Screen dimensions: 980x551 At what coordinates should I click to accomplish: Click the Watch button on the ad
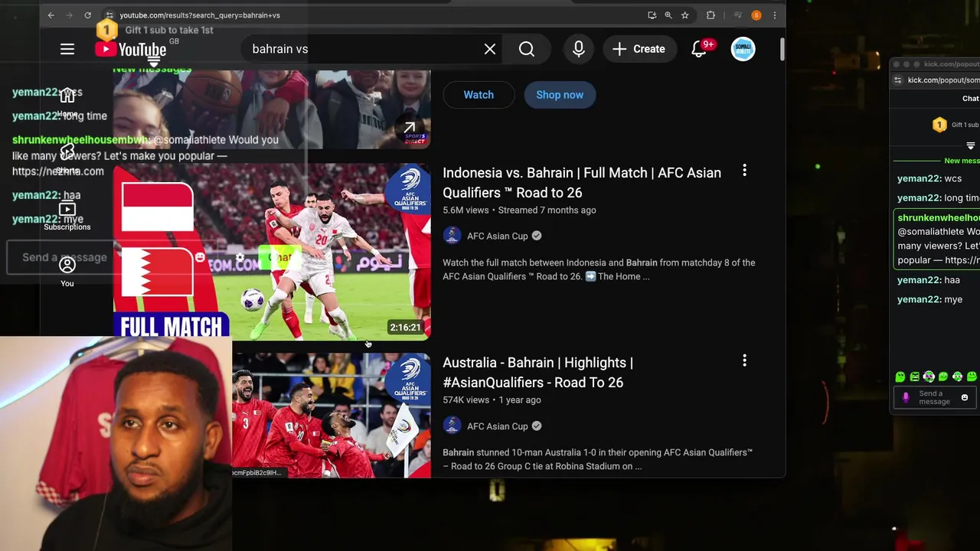479,95
